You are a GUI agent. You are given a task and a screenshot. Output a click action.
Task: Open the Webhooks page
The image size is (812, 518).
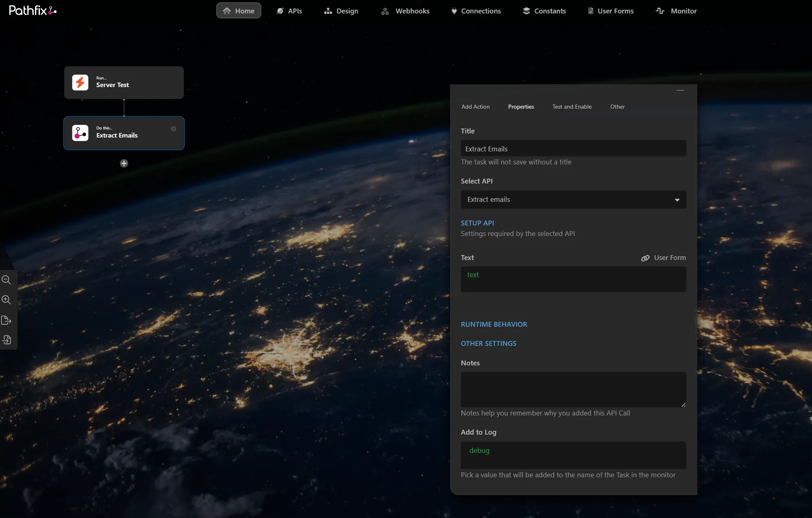[405, 11]
